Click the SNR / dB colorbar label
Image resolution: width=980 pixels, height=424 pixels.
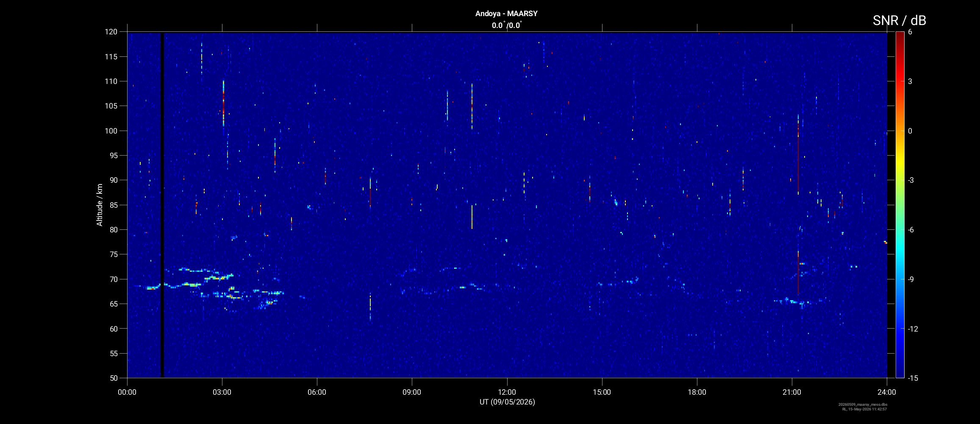[x=899, y=20]
